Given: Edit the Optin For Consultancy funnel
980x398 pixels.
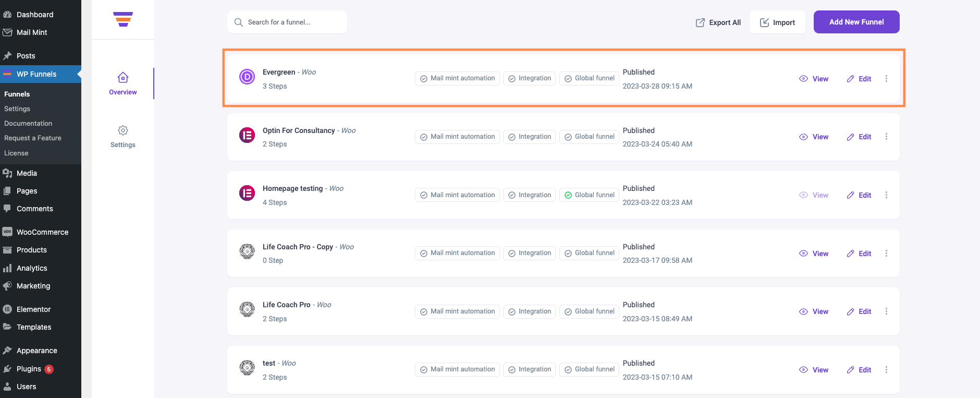Looking at the screenshot, I should (859, 137).
